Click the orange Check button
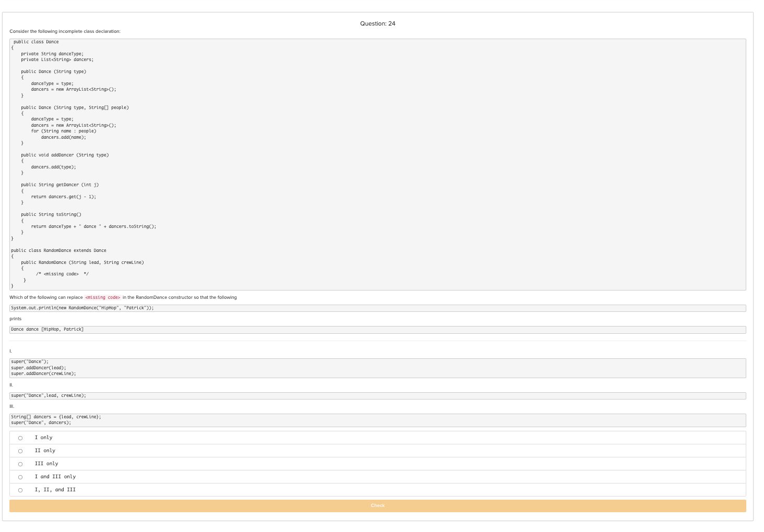Screen dimensions: 764x532 377,505
